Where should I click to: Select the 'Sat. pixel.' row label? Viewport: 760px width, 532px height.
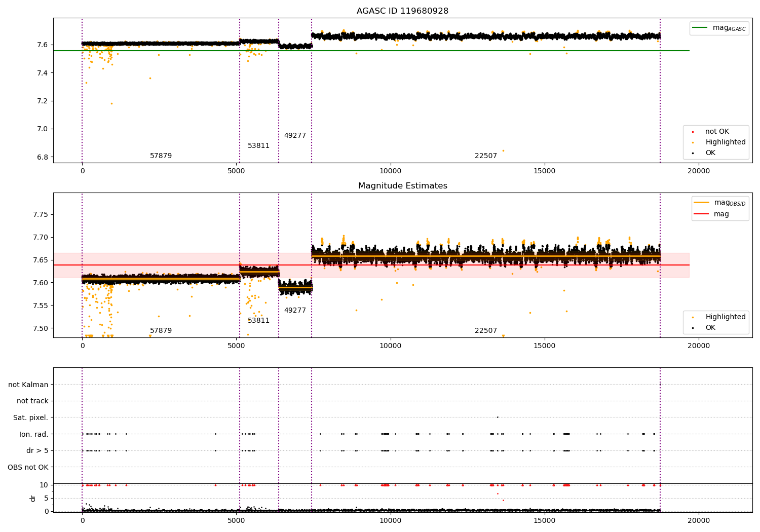30,418
